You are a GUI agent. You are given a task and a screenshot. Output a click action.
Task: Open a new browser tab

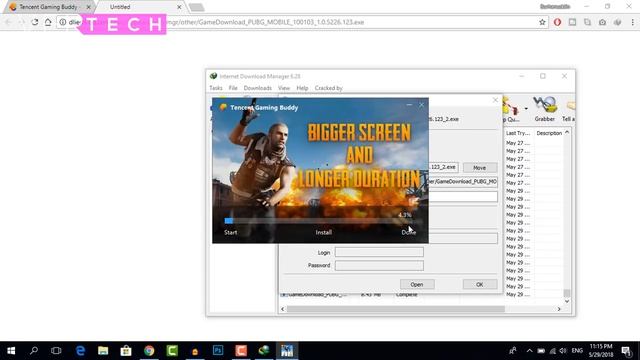pos(196,7)
